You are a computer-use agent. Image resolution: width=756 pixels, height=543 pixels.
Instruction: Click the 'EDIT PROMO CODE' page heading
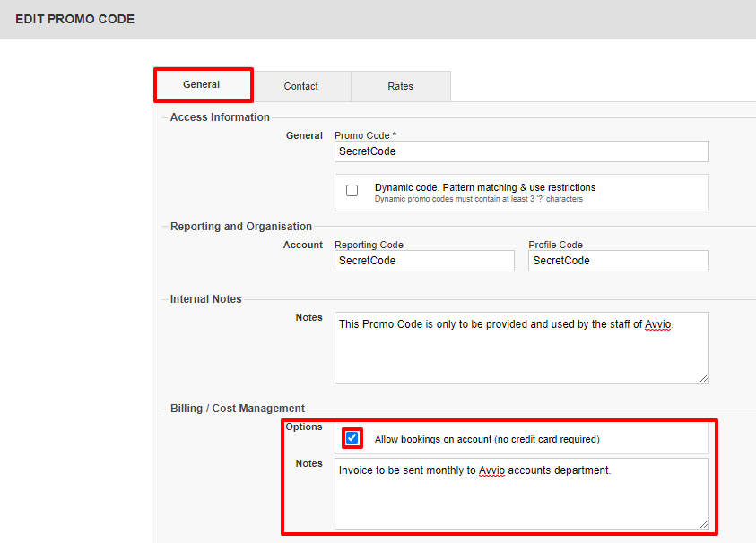click(74, 20)
